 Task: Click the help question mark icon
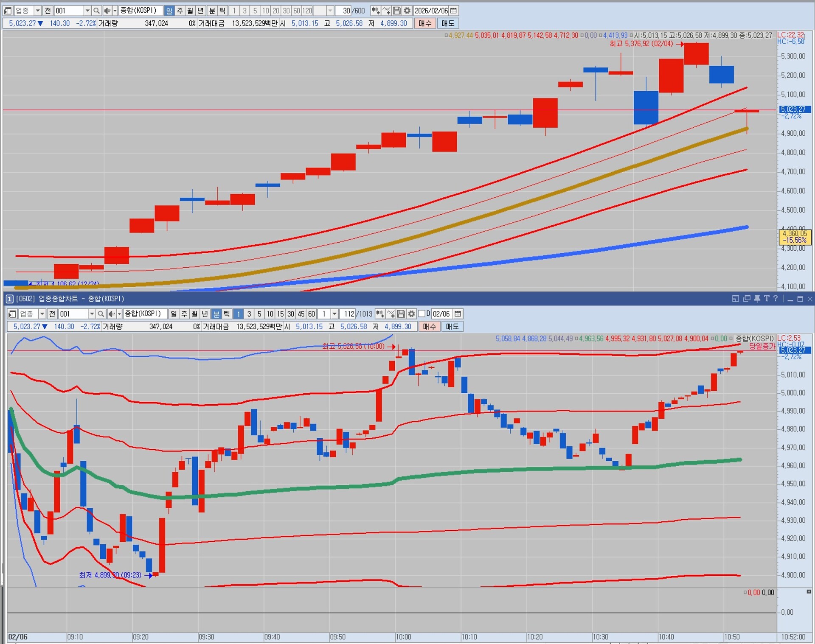(776, 299)
